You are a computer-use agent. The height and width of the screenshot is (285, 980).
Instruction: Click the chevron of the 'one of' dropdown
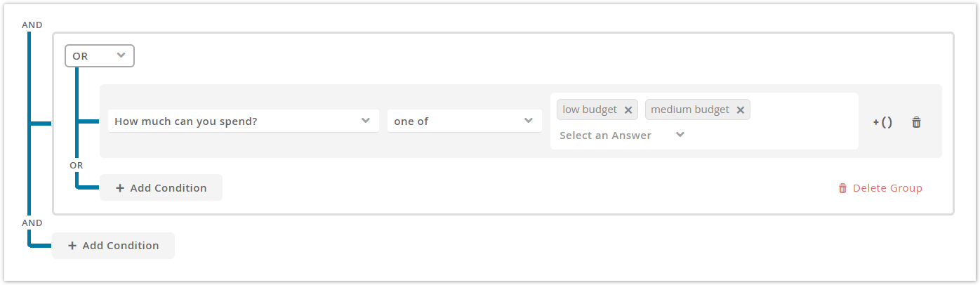point(528,121)
